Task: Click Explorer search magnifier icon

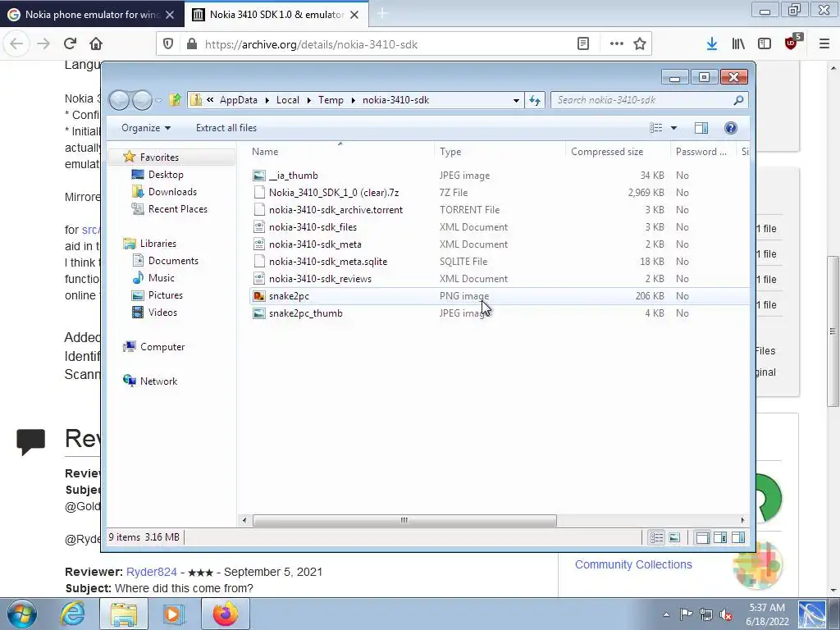Action: (x=738, y=100)
